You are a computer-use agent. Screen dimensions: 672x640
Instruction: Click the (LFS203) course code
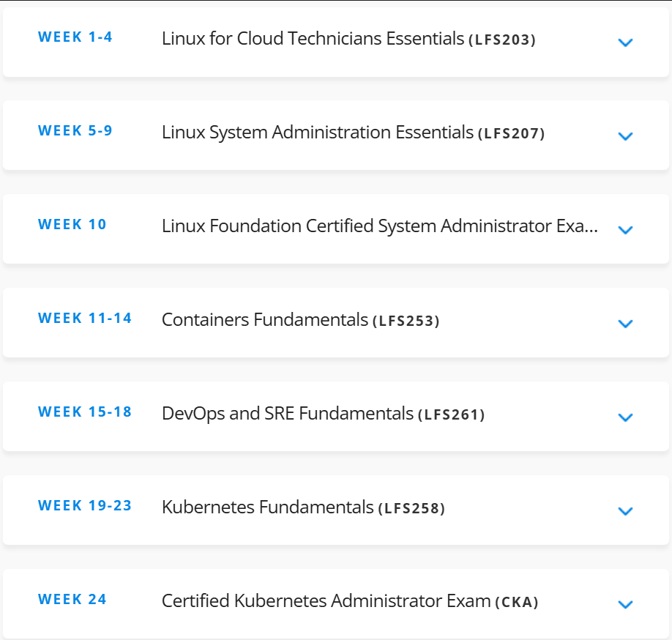click(502, 40)
